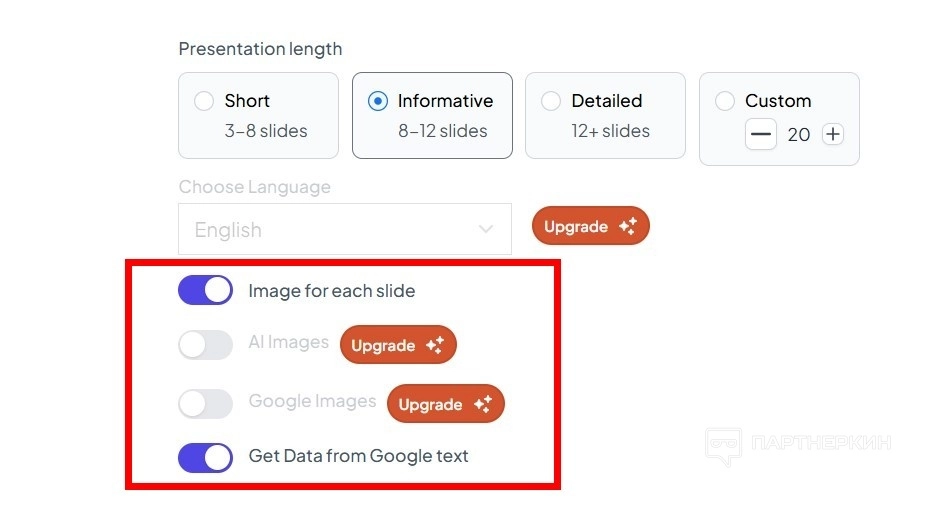Disable Get Data from Google text toggle
The image size is (942, 519).
[205, 457]
